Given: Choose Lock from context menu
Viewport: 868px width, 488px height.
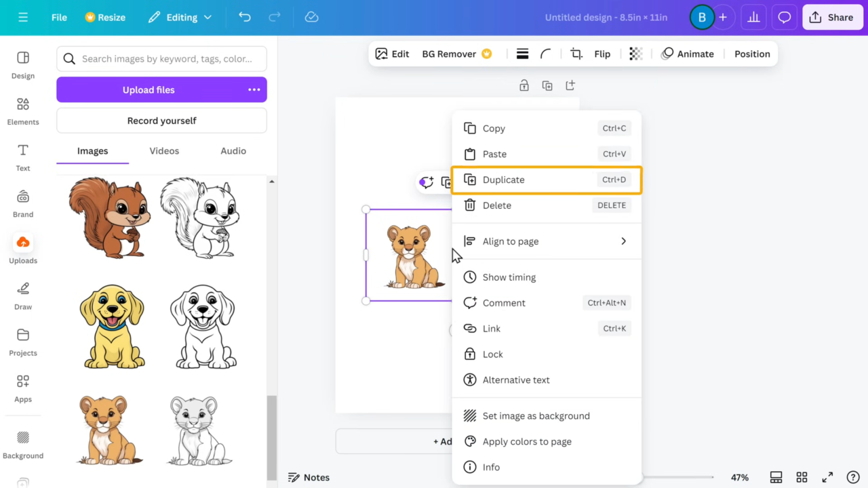Looking at the screenshot, I should (x=547, y=354).
